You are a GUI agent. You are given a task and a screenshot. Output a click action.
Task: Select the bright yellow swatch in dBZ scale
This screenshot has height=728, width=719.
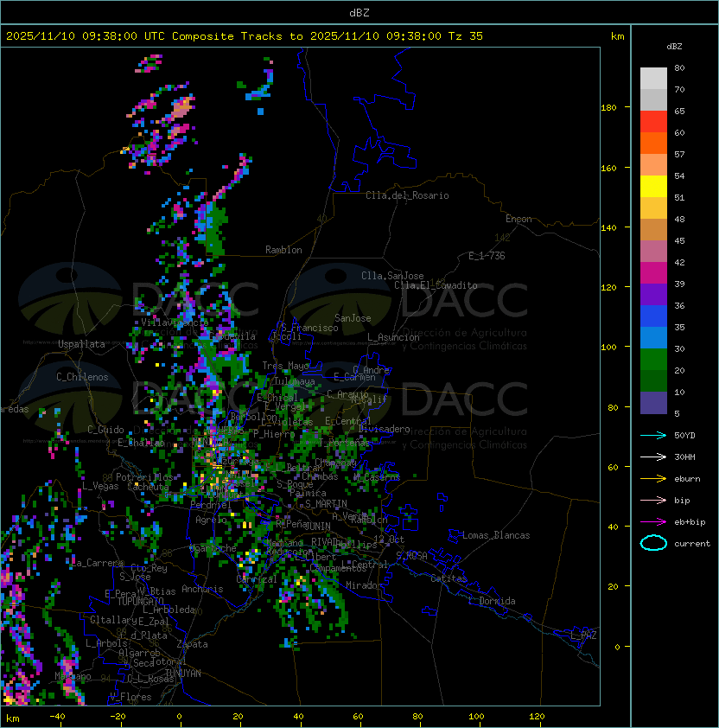tap(653, 187)
